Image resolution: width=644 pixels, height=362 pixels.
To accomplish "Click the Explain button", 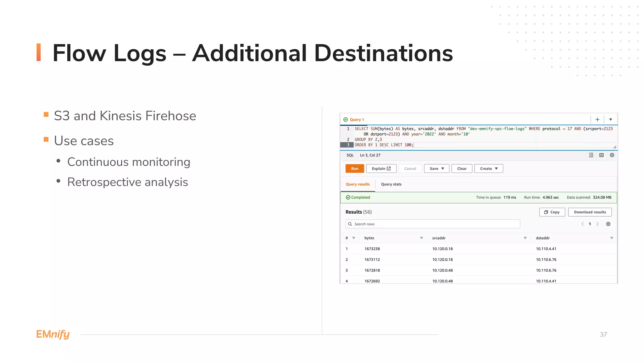I will coord(381,168).
